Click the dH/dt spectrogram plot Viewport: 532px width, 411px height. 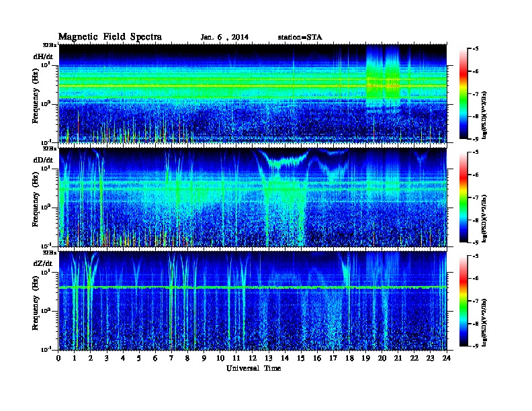[253, 93]
